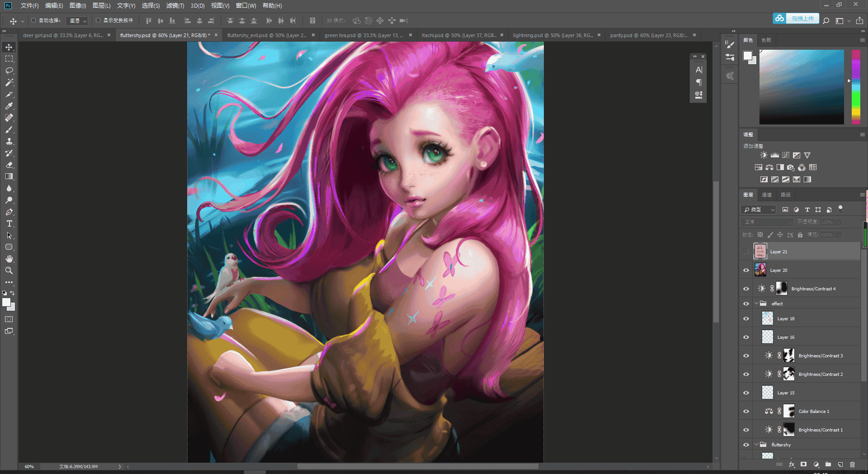Viewport: 868px width, 474px height.
Task: Open the layer filter type (类型) dropdown
Action: pos(759,209)
